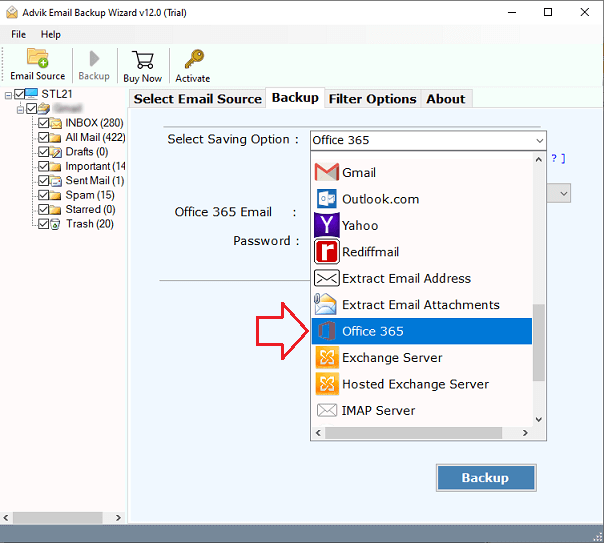
Task: Click the INBOX folder icon
Action: (x=56, y=123)
